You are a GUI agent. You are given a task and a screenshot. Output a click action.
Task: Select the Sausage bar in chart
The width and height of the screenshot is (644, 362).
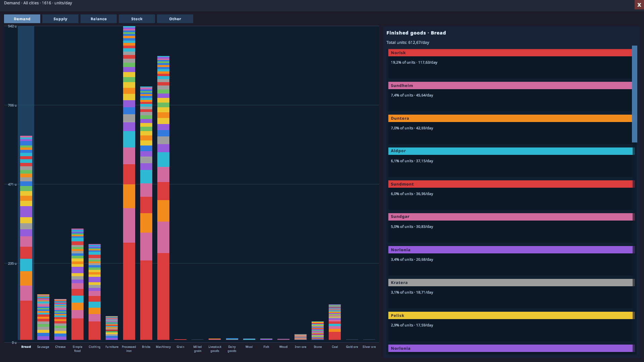pyautogui.click(x=43, y=317)
